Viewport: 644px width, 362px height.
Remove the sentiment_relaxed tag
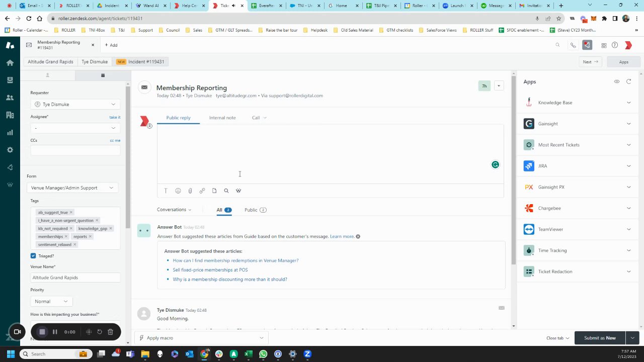pyautogui.click(x=75, y=244)
